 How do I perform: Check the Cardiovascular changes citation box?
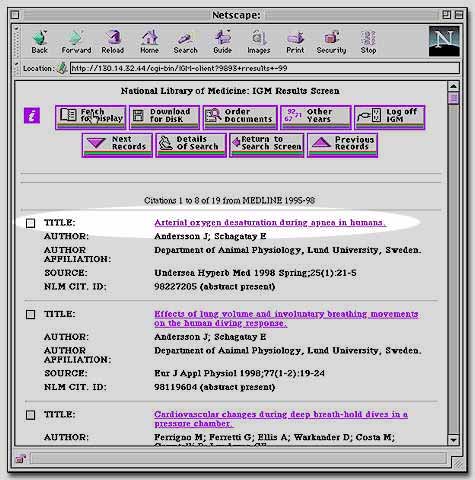tap(30, 415)
